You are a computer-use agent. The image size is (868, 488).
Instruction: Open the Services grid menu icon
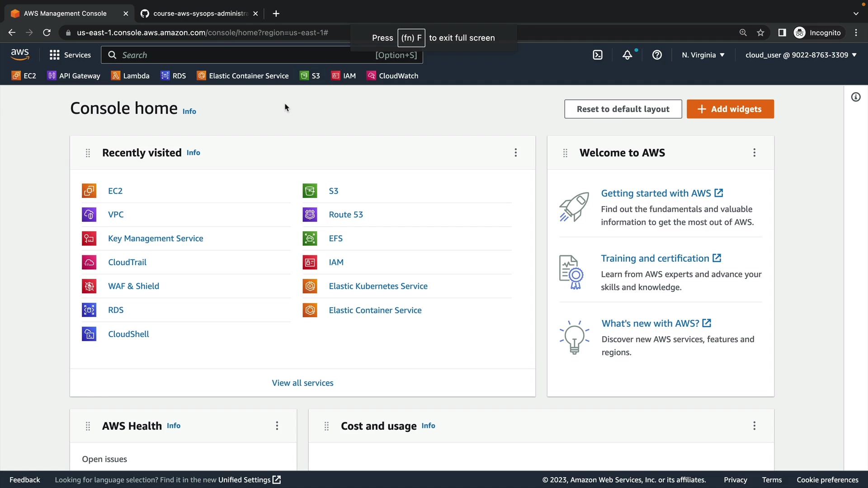[x=55, y=55]
